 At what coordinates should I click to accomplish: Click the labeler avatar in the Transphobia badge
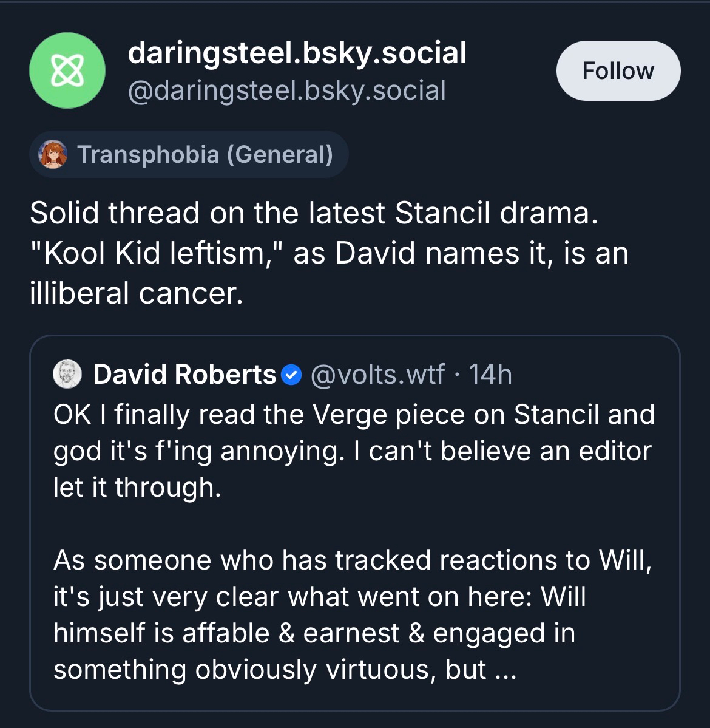click(x=53, y=154)
